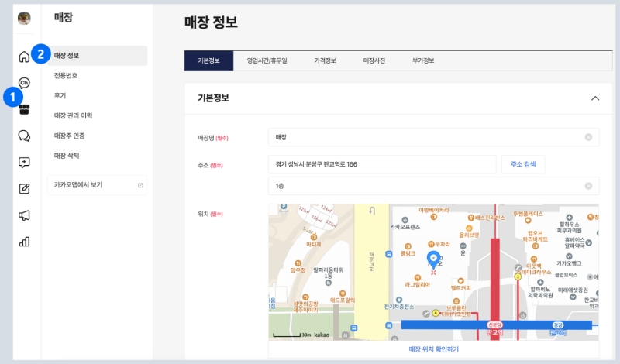This screenshot has height=364, width=620.
Task: Click the 라그릴리아 restaurant marker on map
Action: [417, 277]
